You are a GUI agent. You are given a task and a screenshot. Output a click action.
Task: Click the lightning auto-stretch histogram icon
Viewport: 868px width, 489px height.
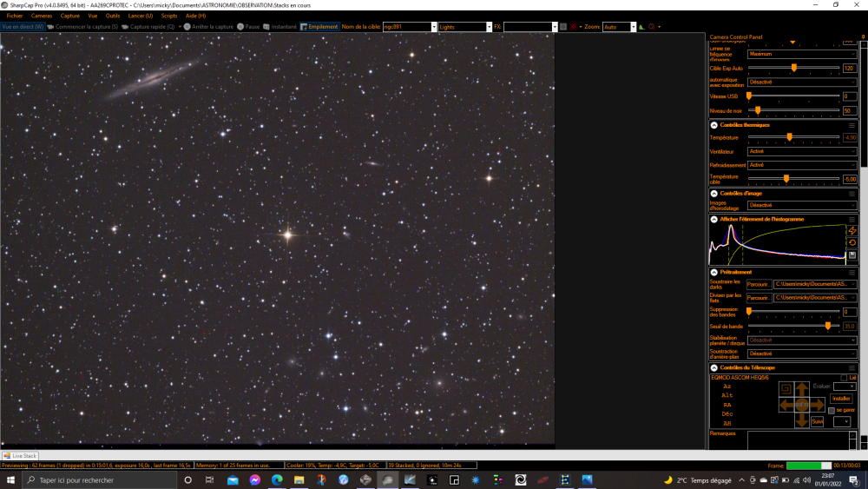(x=852, y=230)
